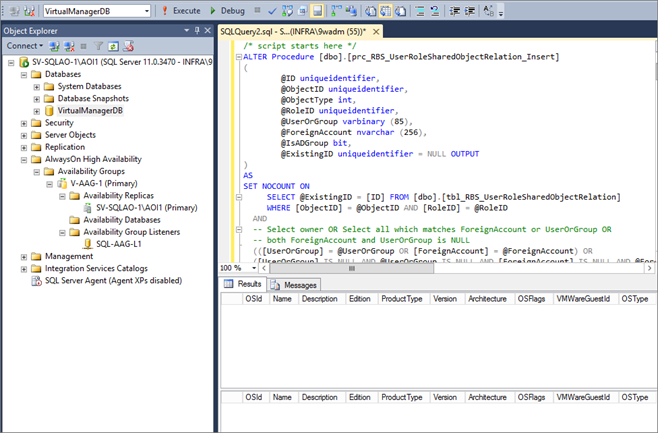Collapse the SELECT @ExistingID outlining block
The height and width of the screenshot is (433, 658).
coord(239,197)
